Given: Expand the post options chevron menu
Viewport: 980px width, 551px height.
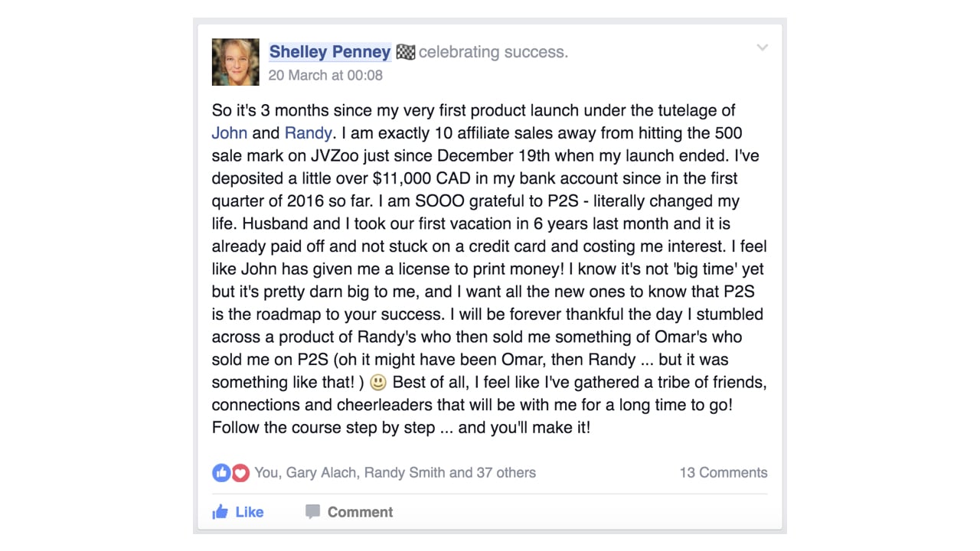Looking at the screenshot, I should point(762,47).
